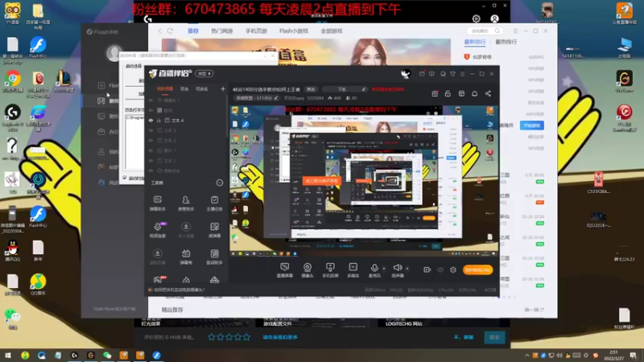Click the stream preview thumbnail area
This screenshot has width=644, height=362.
(364, 180)
